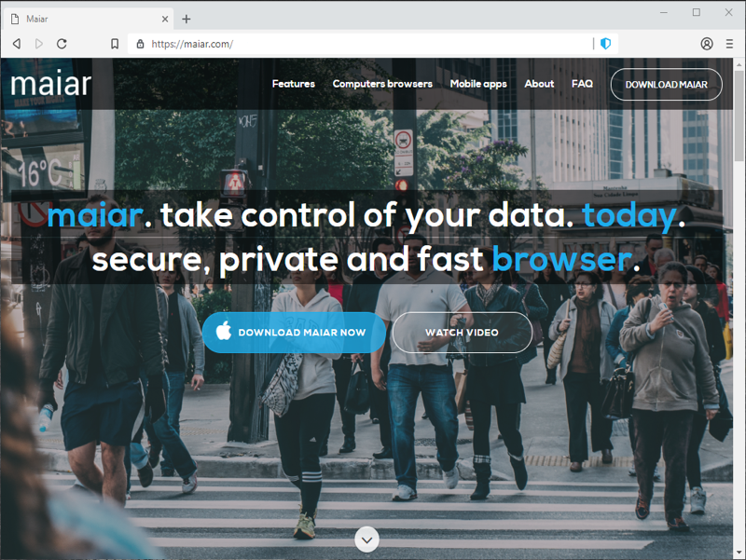Open the user profile account icon
Screen dimensions: 746x560
[707, 44]
